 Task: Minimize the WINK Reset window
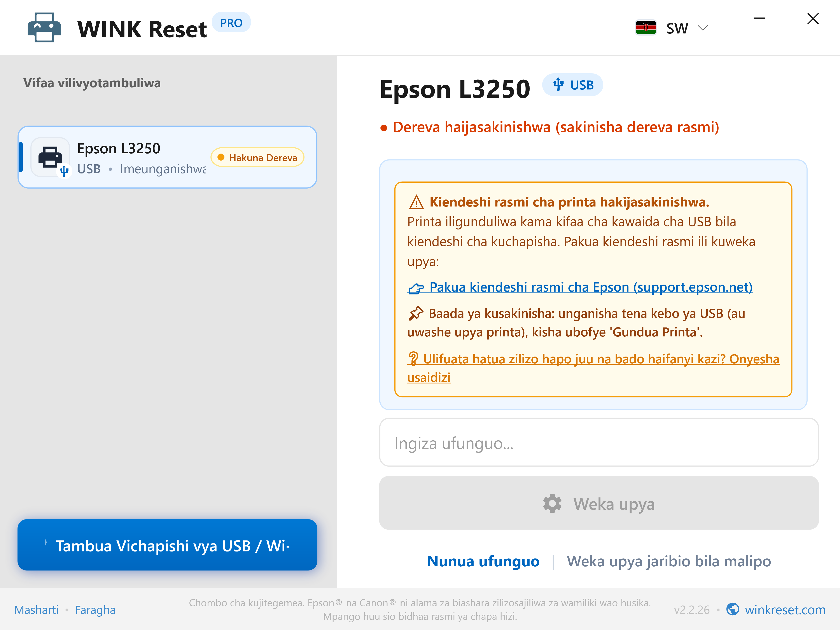759,18
